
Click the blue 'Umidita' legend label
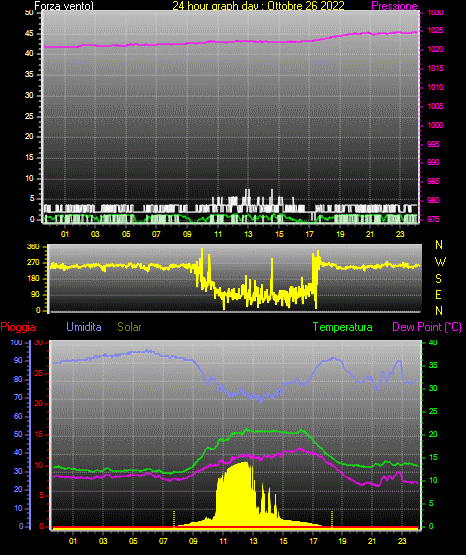pyautogui.click(x=84, y=327)
